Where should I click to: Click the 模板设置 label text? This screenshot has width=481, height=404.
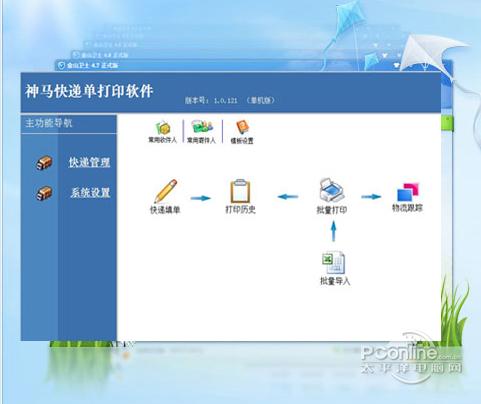coord(242,141)
